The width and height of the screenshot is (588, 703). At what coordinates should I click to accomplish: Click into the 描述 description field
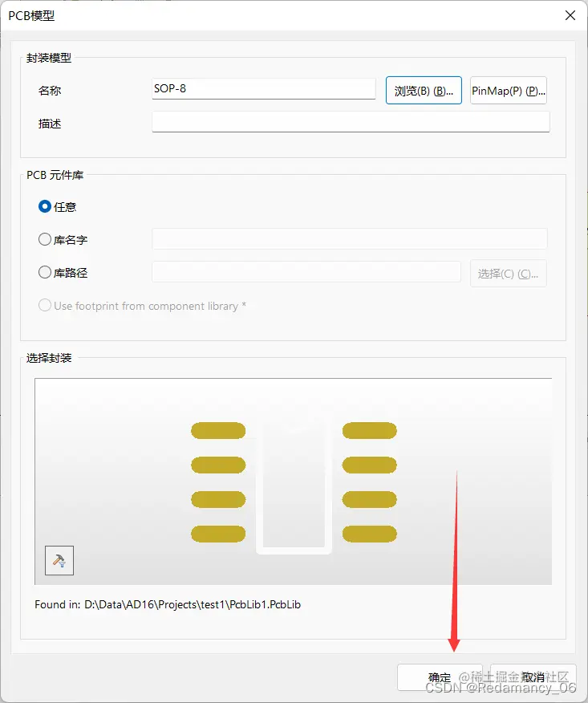tap(351, 122)
